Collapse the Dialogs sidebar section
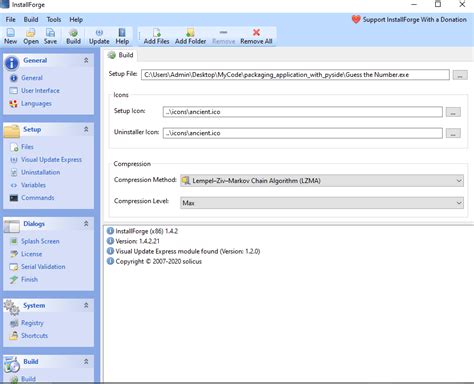Viewport: 474px width, 384px height. (86, 224)
